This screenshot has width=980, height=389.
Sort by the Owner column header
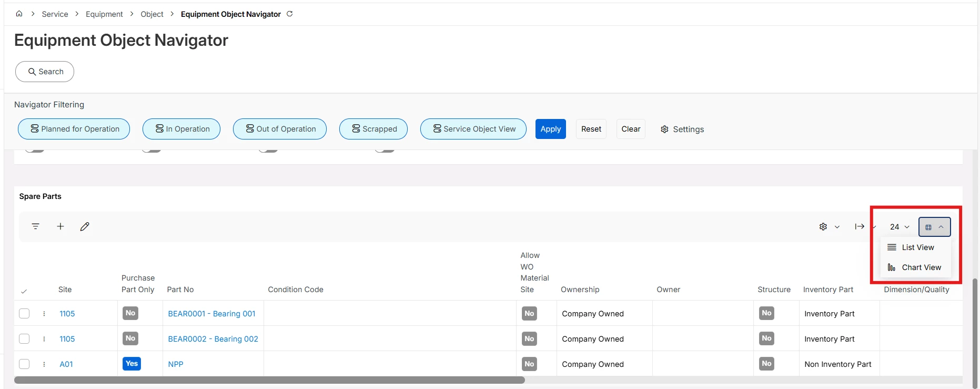(669, 290)
